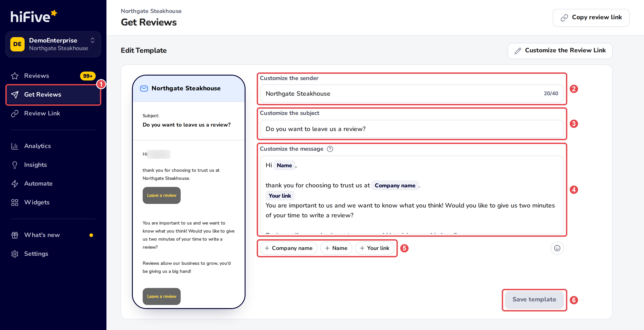Click the Analytics bar chart icon
The width and height of the screenshot is (644, 330).
coord(15,146)
